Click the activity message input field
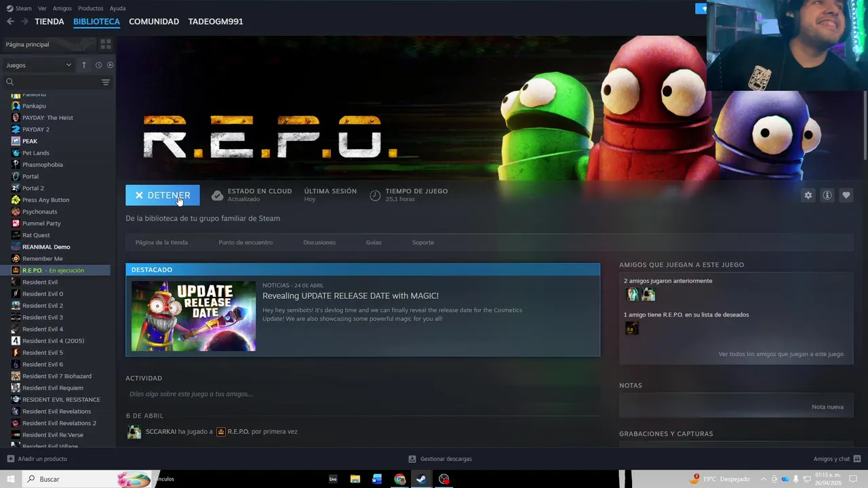The width and height of the screenshot is (868, 488). pos(363,394)
